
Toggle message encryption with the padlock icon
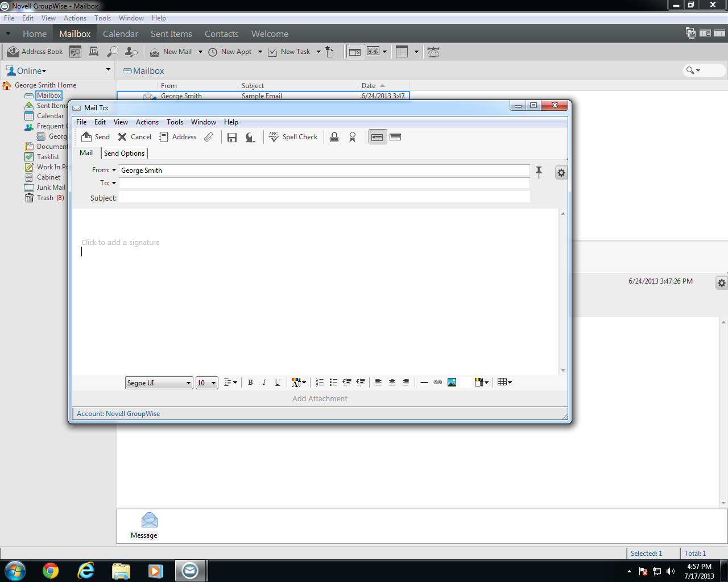(x=334, y=137)
